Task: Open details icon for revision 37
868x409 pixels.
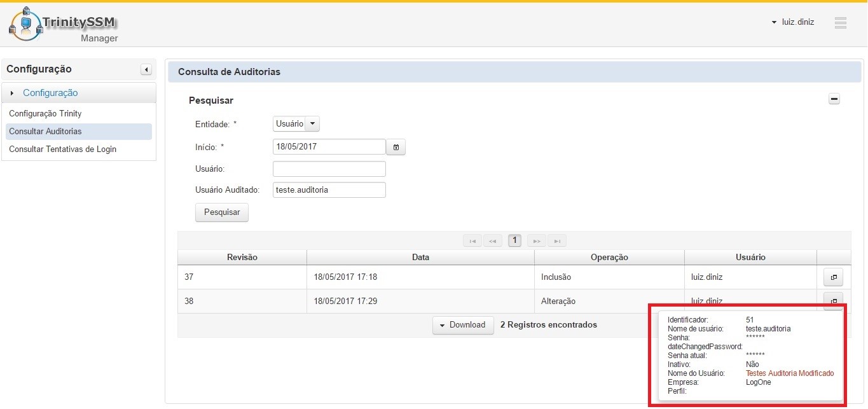Action: 833,277
